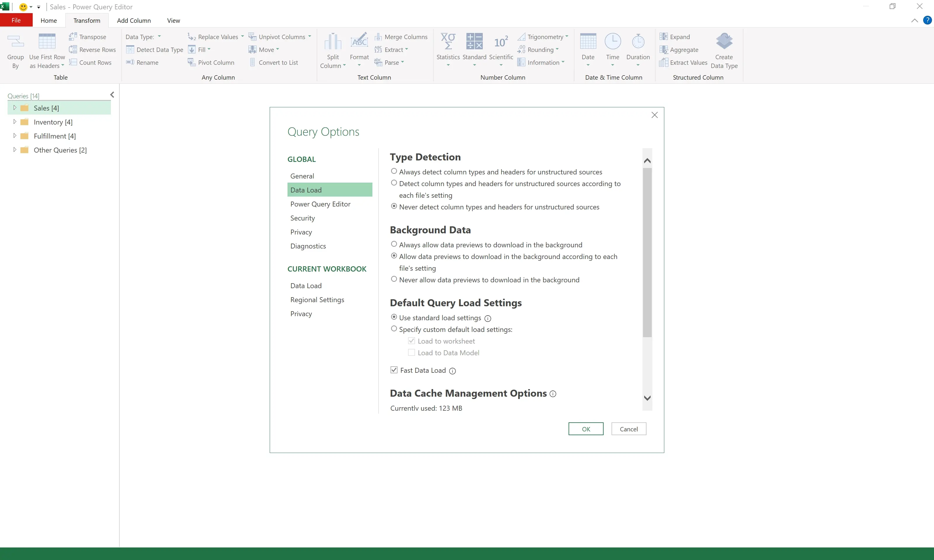Click the Create Data Type icon
The width and height of the screenshot is (934, 560).
[724, 41]
